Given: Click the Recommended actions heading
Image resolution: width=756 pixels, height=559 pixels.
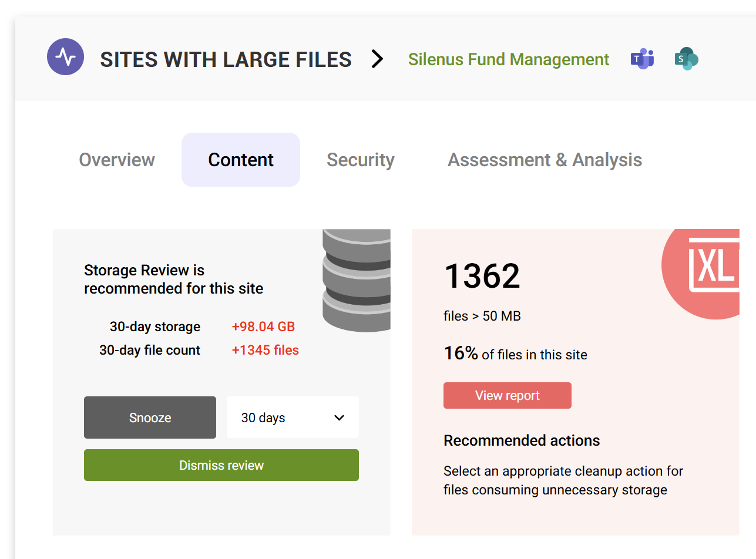Looking at the screenshot, I should point(522,440).
